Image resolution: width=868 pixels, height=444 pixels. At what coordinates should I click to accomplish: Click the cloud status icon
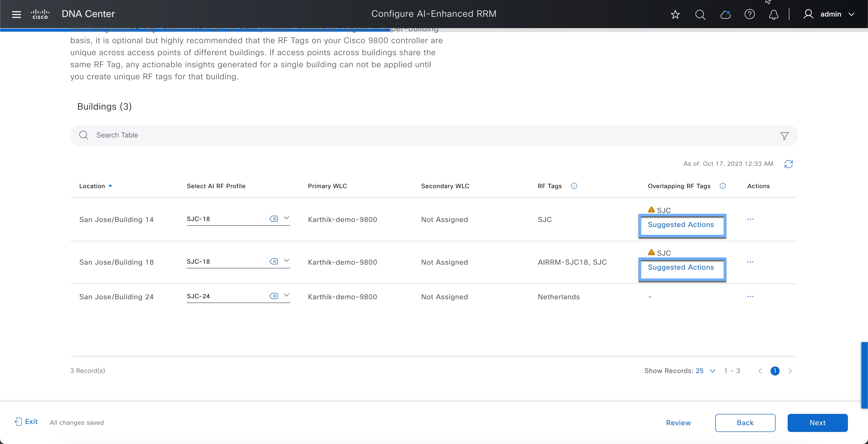click(x=725, y=14)
